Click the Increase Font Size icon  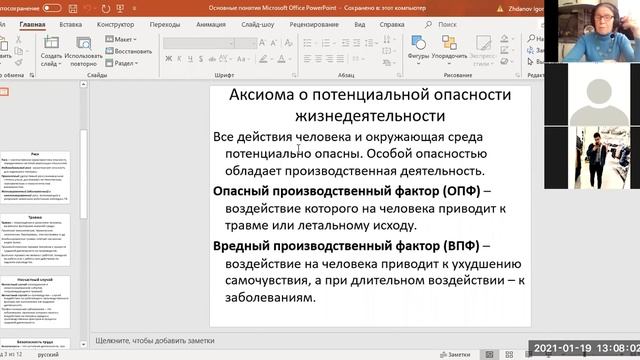tap(262, 43)
